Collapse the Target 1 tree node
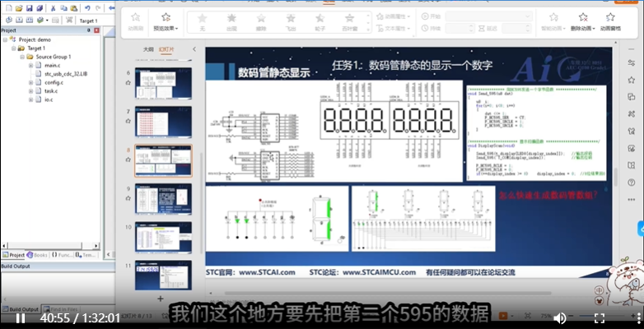This screenshot has height=329, width=644. (13, 49)
